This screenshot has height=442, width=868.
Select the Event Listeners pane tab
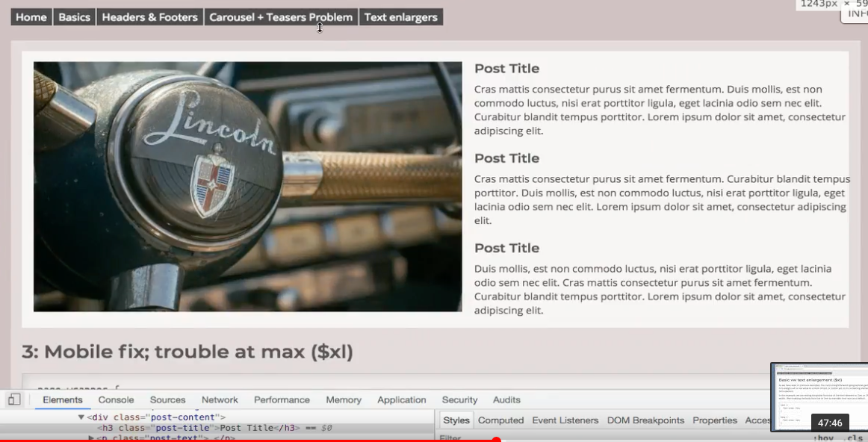coord(565,420)
